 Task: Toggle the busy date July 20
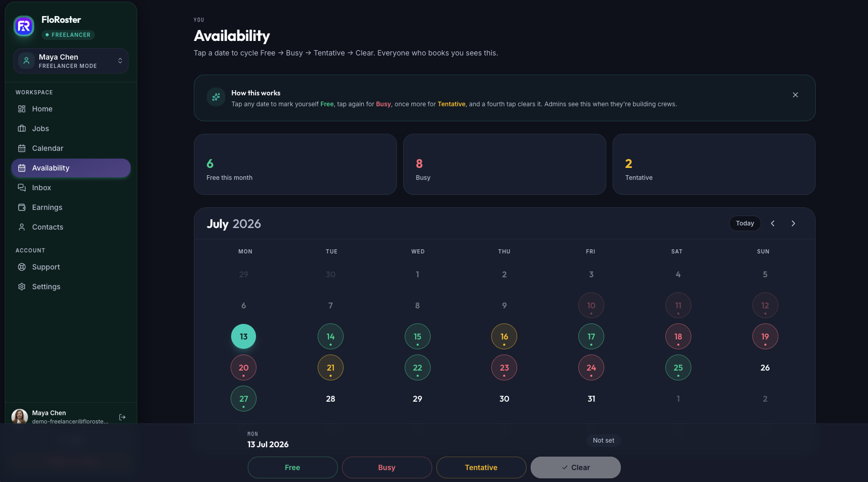(x=244, y=367)
